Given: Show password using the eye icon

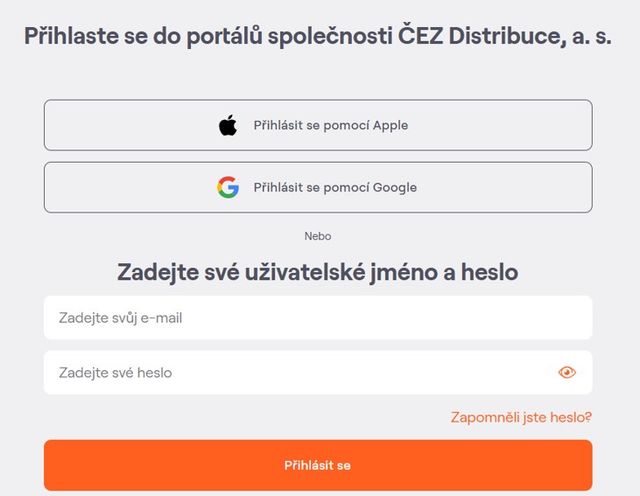Looking at the screenshot, I should 567,373.
